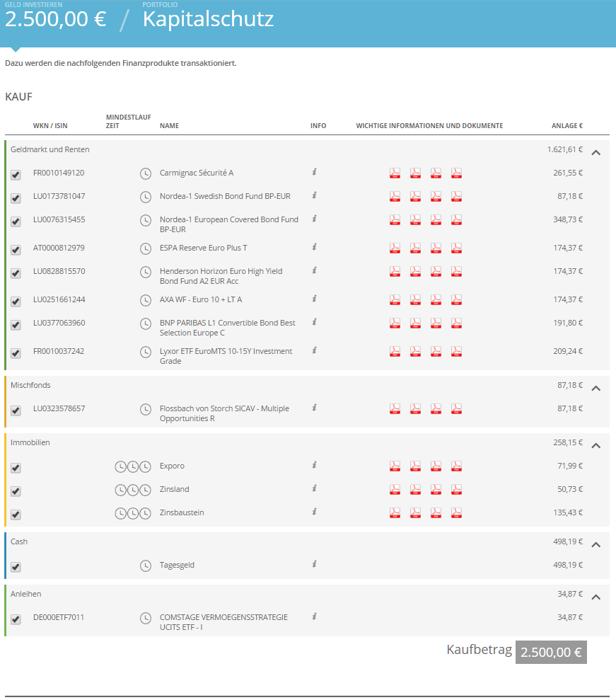Deselect the LU0251661244 AXA WF checkbox
This screenshot has width=616, height=700.
tap(16, 302)
